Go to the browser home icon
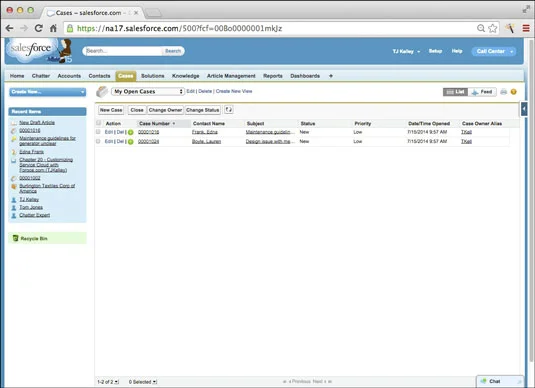This screenshot has width=535, height=388. tap(53, 28)
